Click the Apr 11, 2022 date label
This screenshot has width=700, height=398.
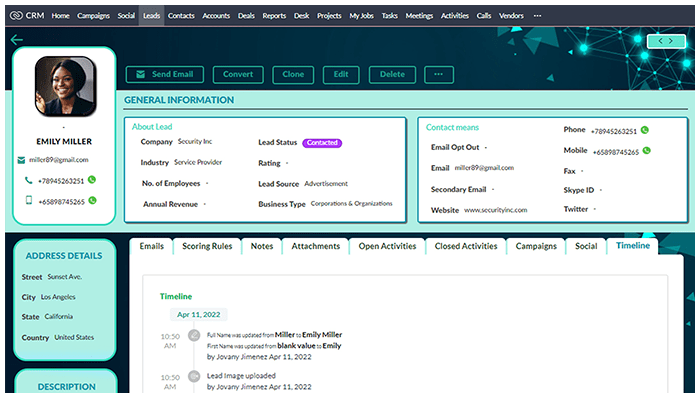click(198, 315)
